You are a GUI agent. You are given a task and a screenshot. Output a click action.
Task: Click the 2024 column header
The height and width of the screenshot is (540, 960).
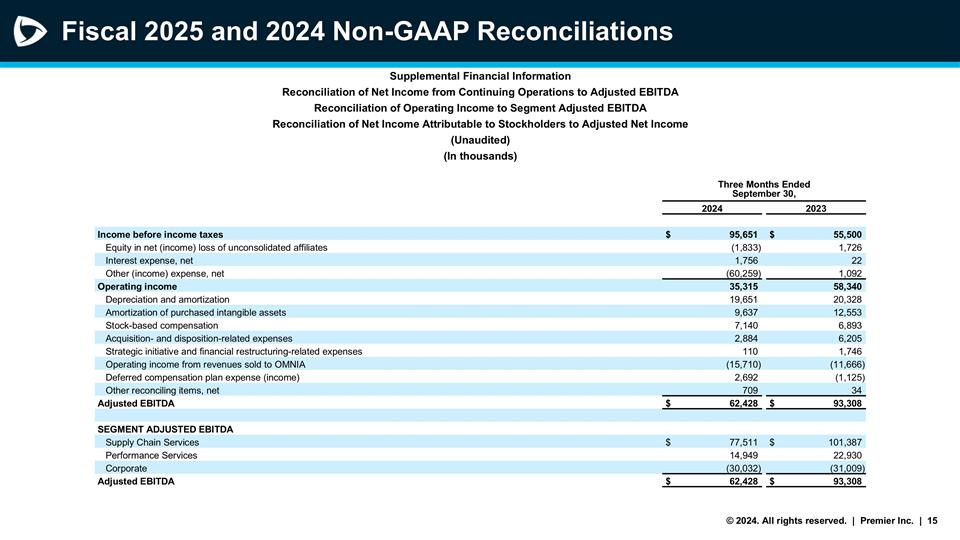click(713, 209)
